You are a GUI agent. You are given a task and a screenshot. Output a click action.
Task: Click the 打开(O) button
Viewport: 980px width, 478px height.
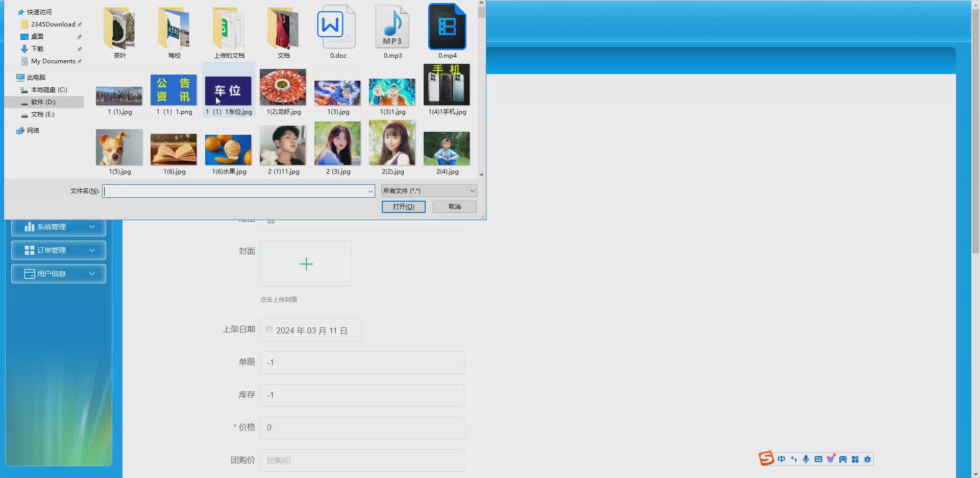pyautogui.click(x=403, y=207)
